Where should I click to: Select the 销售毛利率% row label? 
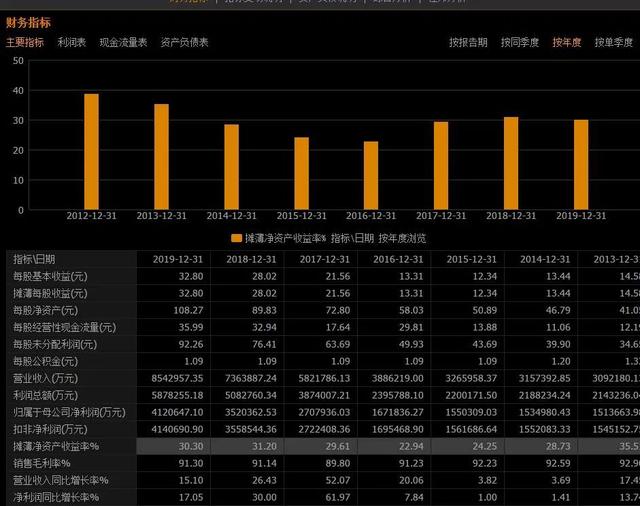(42, 464)
